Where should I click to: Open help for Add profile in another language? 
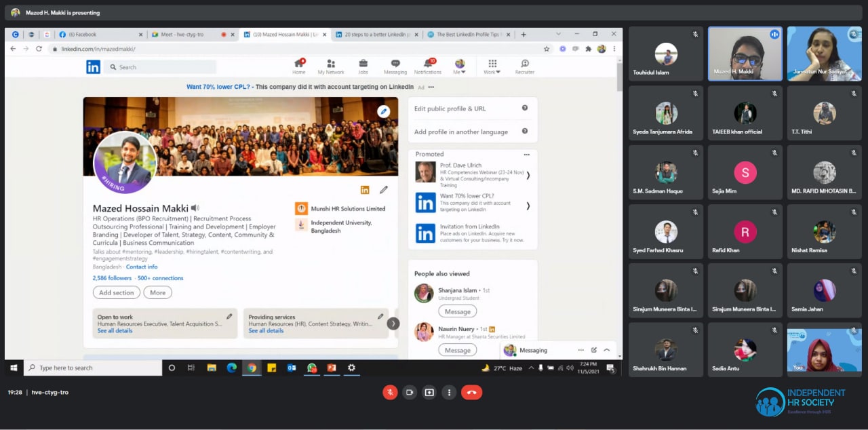[x=525, y=132]
